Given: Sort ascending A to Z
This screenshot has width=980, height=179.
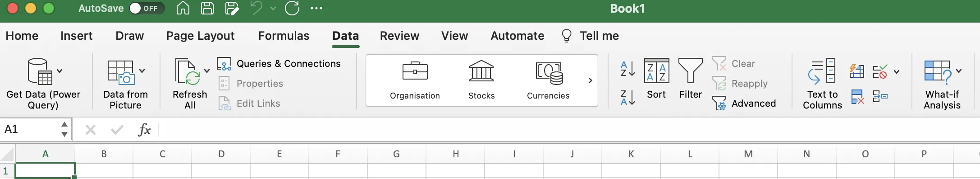Looking at the screenshot, I should pyautogui.click(x=627, y=69).
